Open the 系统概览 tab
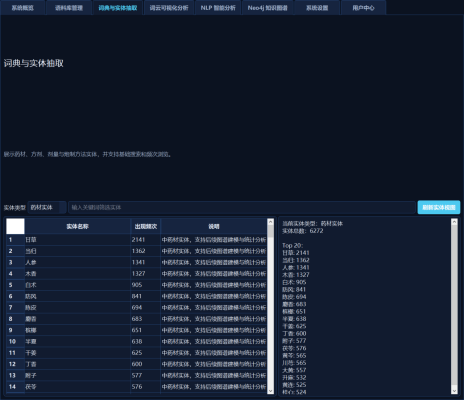Viewport: 465px width, 400px height. pyautogui.click(x=23, y=8)
